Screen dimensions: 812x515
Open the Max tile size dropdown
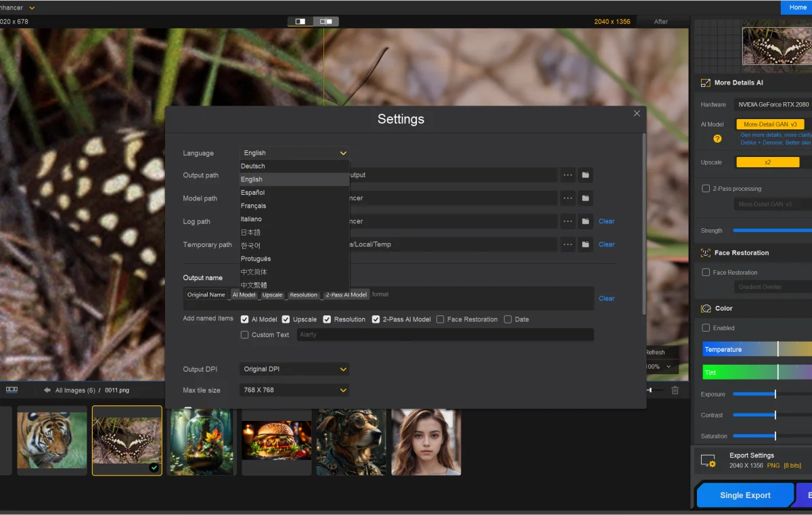tap(294, 390)
